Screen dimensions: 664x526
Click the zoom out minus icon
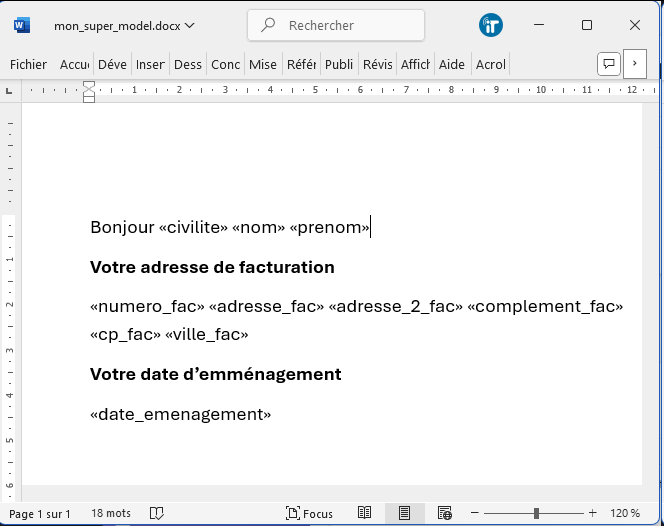click(x=475, y=513)
